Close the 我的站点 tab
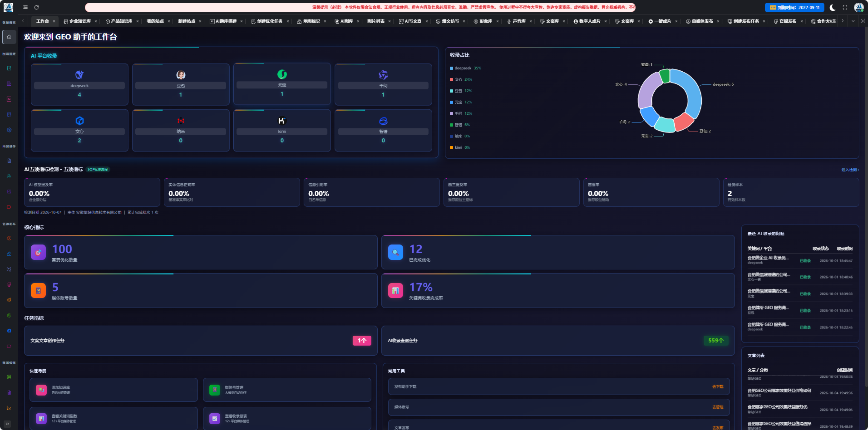This screenshot has width=868, height=430. pos(169,21)
